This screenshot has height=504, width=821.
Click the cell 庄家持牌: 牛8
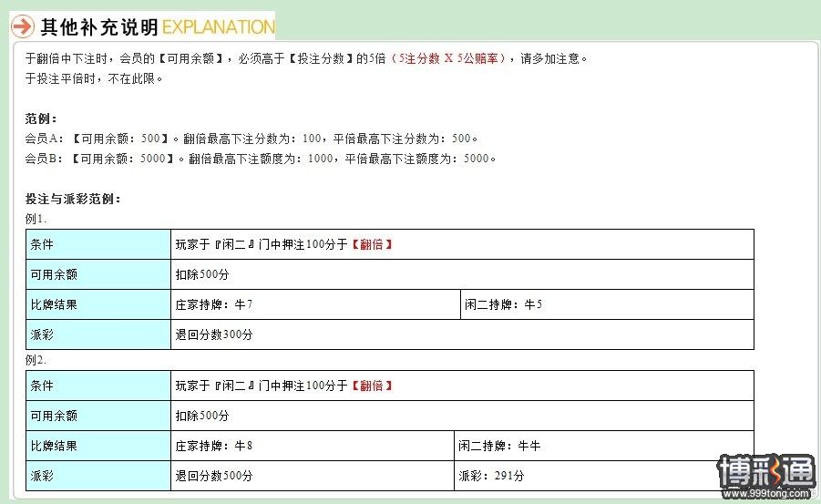tap(313, 446)
